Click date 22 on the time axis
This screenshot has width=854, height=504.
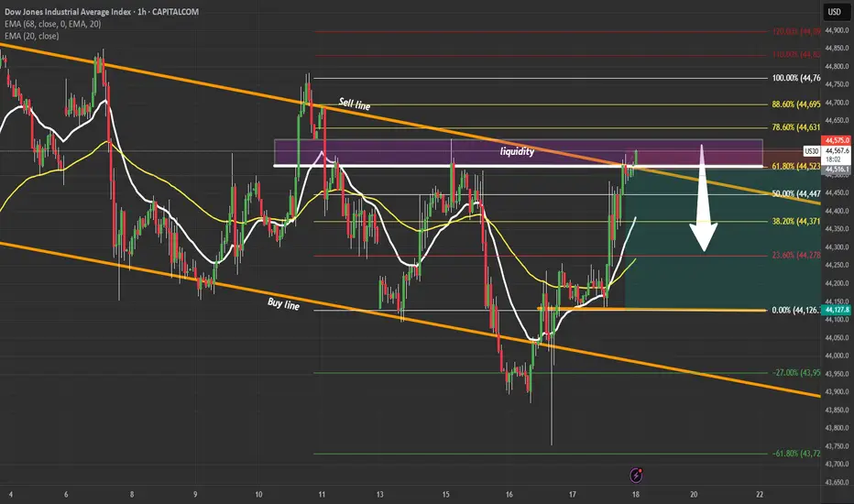pos(760,495)
